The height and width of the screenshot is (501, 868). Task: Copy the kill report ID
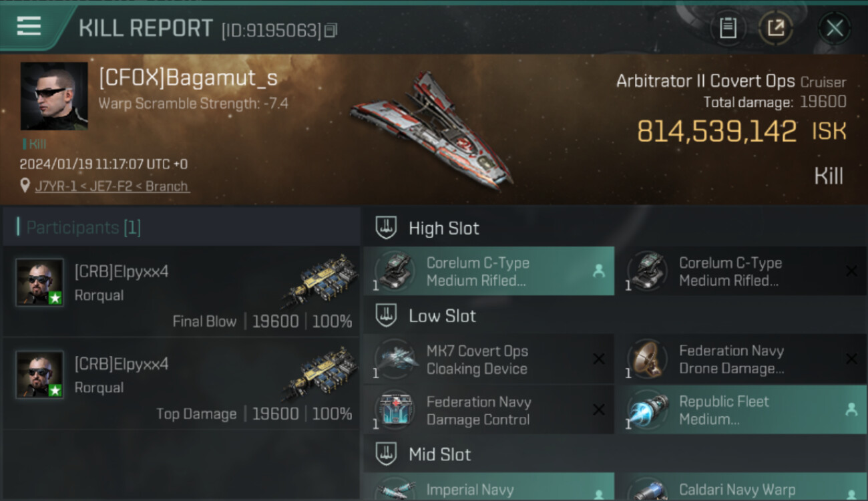pos(331,30)
